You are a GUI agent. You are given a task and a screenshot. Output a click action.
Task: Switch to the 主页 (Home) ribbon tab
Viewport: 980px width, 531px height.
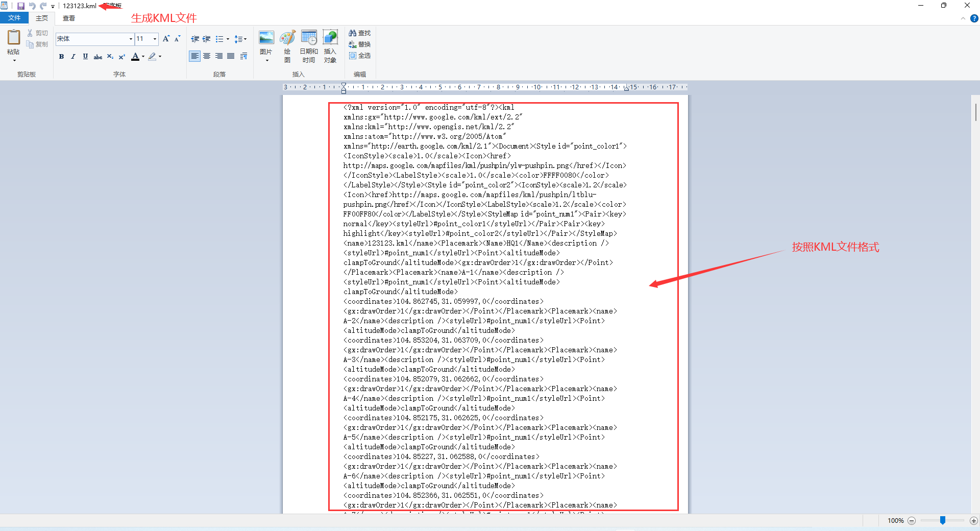coord(42,18)
